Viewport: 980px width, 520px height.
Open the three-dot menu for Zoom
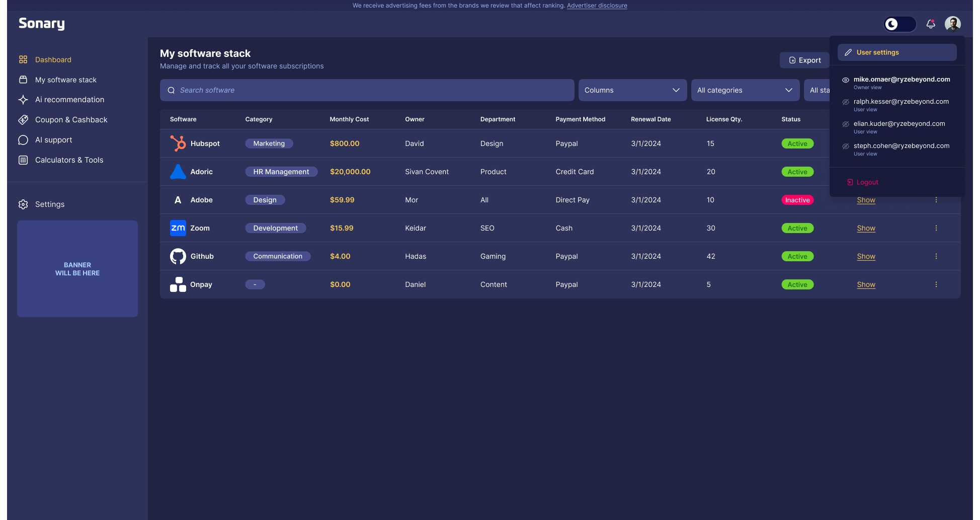tap(936, 228)
